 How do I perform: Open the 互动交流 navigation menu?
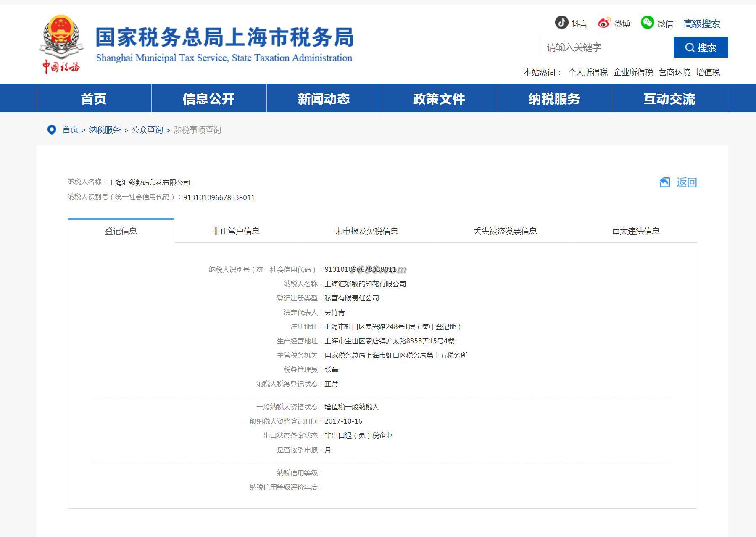point(669,98)
